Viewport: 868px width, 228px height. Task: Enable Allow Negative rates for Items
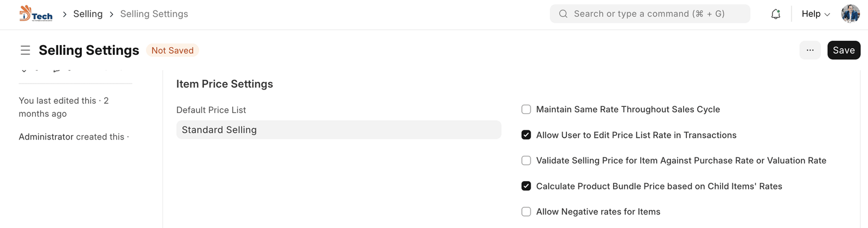[x=526, y=212]
